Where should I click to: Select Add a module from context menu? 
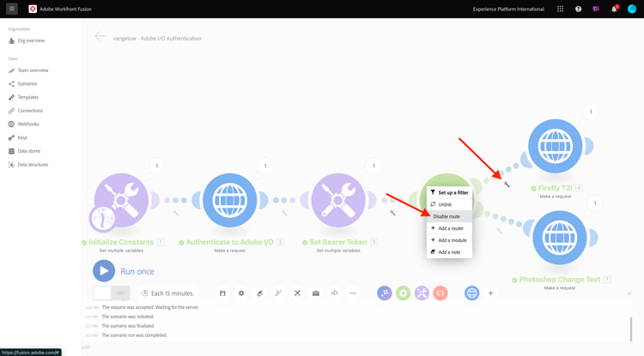tap(449, 240)
